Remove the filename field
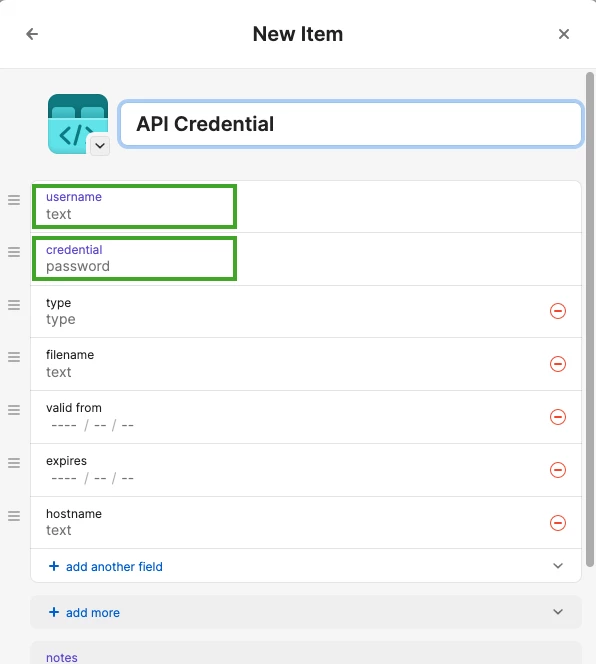The height and width of the screenshot is (664, 596). 557,364
